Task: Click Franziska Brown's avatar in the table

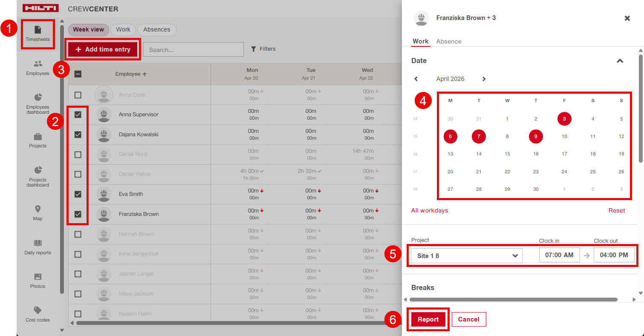Action: tap(104, 214)
